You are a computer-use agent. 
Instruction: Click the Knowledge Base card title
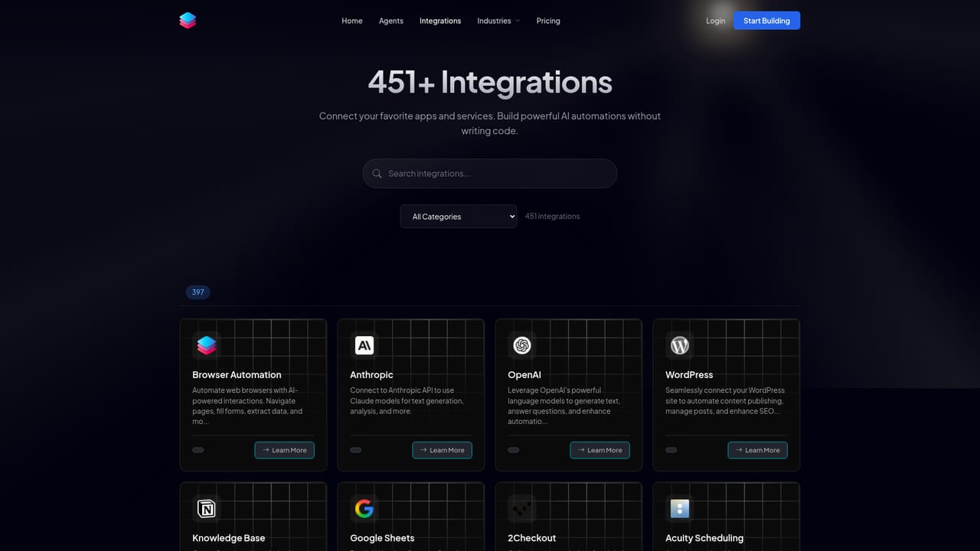(229, 538)
